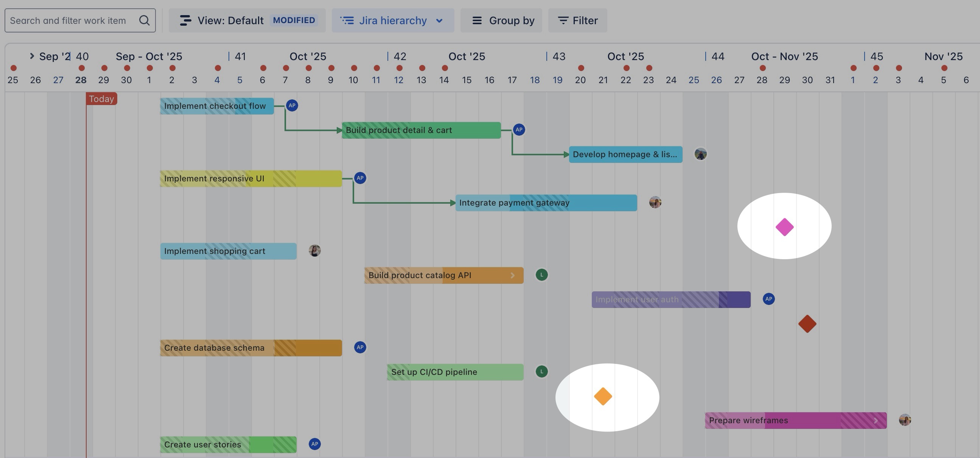Expand the Sep '25 timeline chevron
Image resolution: width=980 pixels, height=458 pixels.
pyautogui.click(x=32, y=56)
